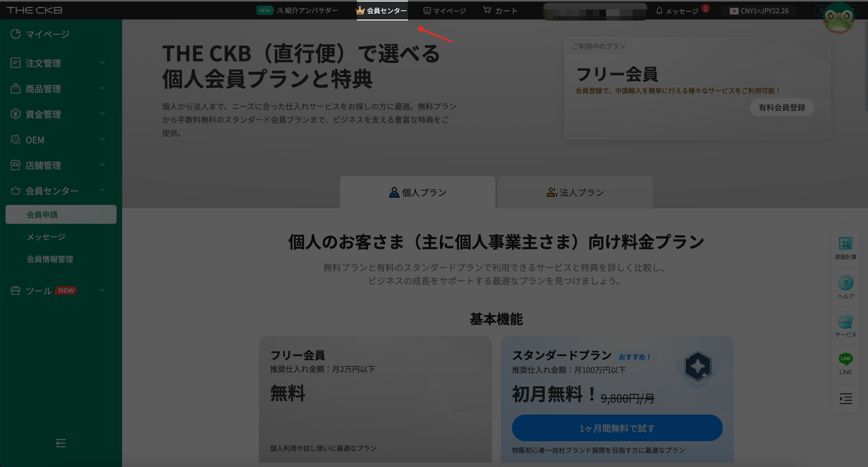
Task: Click the 基本機能 heading
Action: (496, 319)
